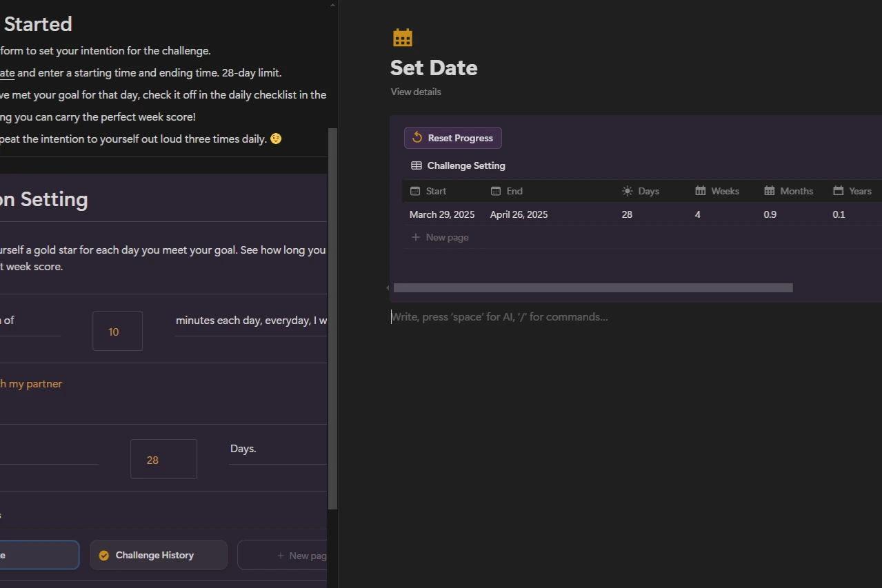This screenshot has width=882, height=588.
Task: Expand details via the View details link
Action: click(x=415, y=91)
